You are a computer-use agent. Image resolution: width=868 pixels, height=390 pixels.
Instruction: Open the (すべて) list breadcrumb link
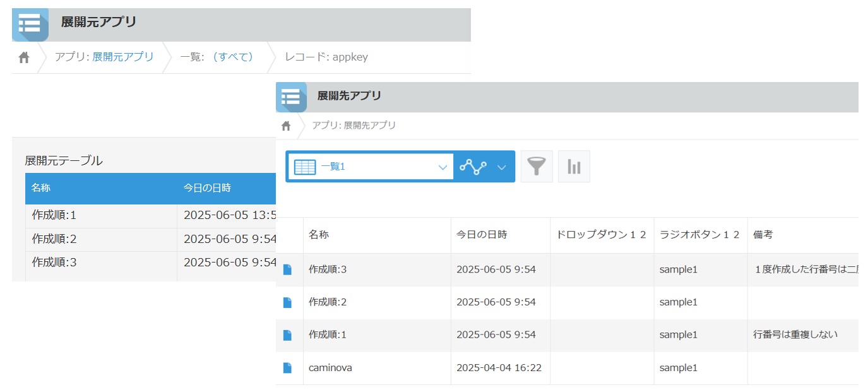[x=232, y=57]
